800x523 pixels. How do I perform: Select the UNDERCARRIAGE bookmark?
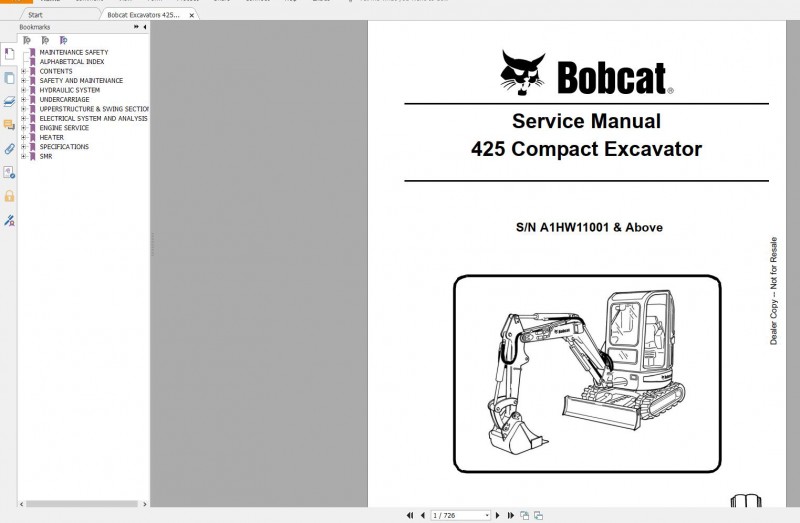click(64, 99)
